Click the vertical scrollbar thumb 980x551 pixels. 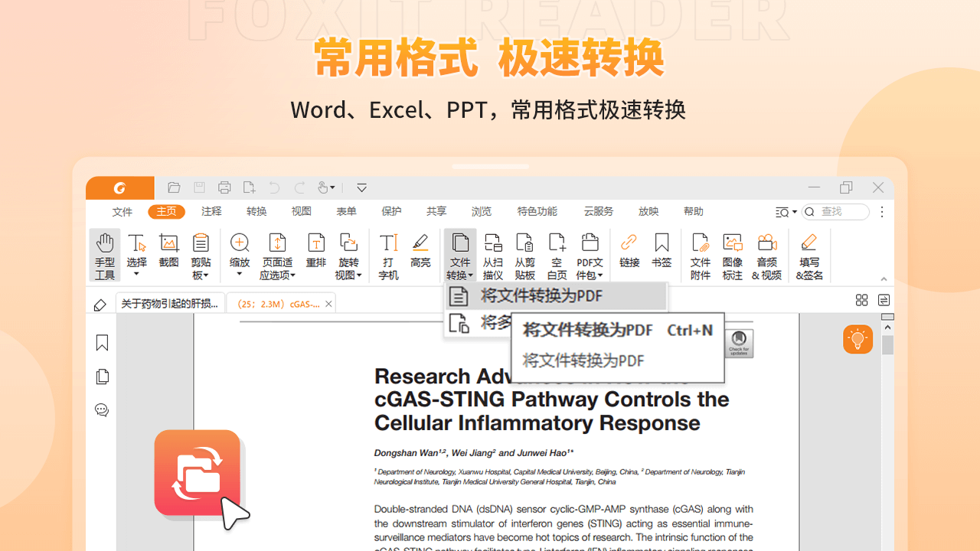(x=887, y=344)
